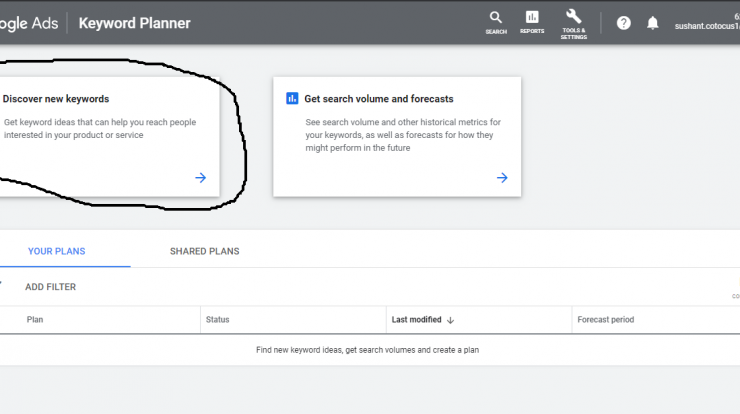Click the Last modified sort arrow
This screenshot has width=740, height=414.
[450, 320]
